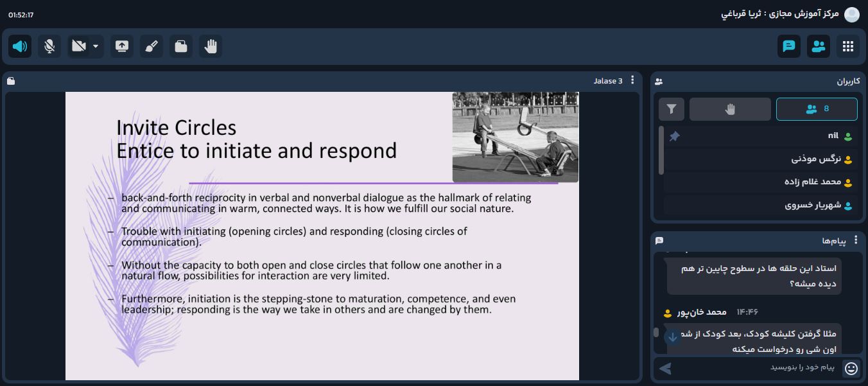This screenshot has height=386, width=868.
Task: Turn on the webcam
Action: 79,46
